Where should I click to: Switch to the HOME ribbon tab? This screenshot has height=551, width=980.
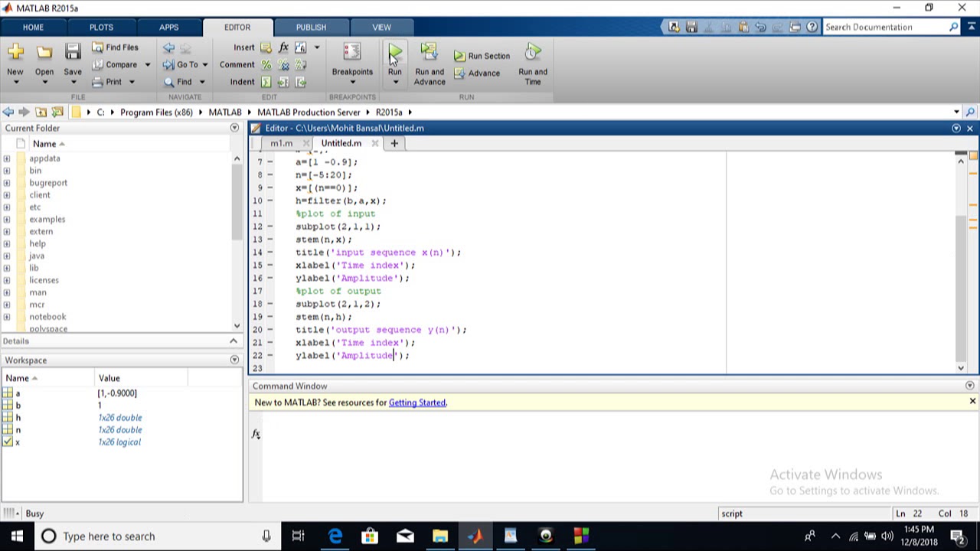pyautogui.click(x=33, y=28)
